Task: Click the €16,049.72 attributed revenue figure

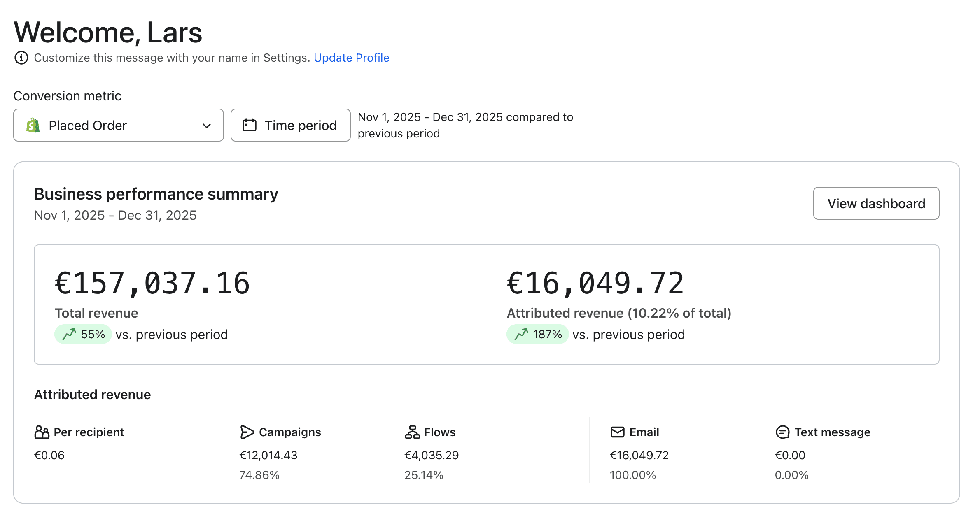Action: click(595, 283)
